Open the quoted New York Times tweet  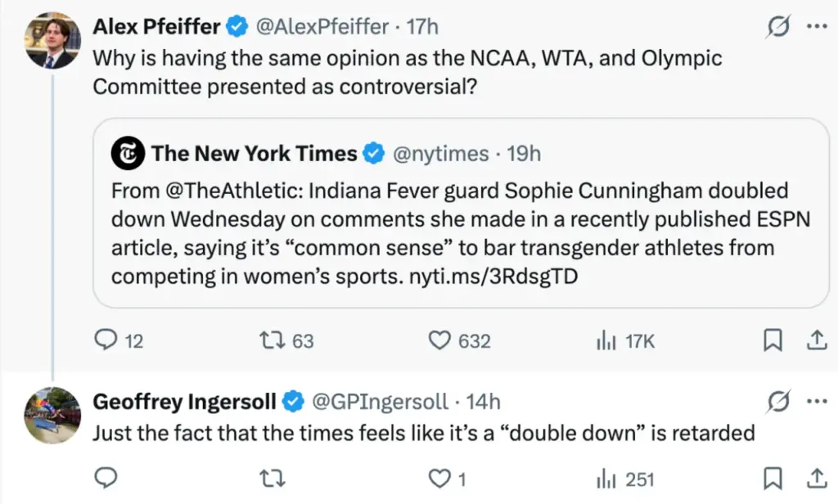461,213
